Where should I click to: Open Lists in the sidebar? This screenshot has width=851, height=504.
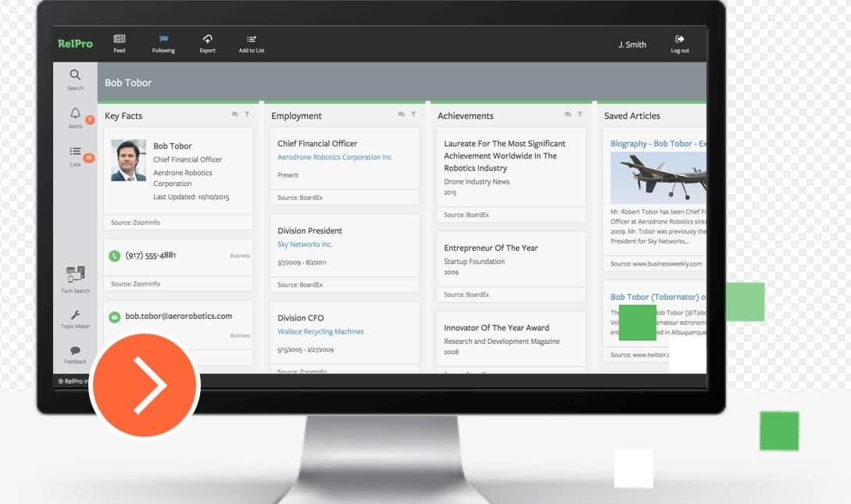point(75,152)
